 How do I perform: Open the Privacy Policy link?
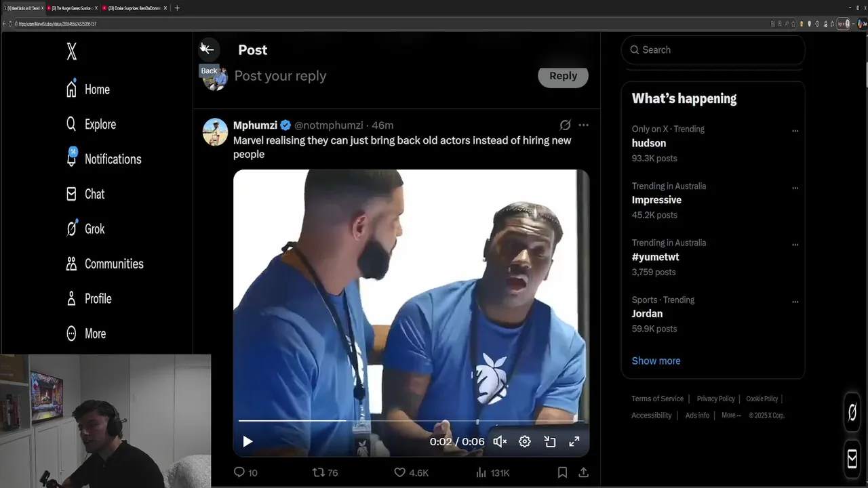coord(715,399)
